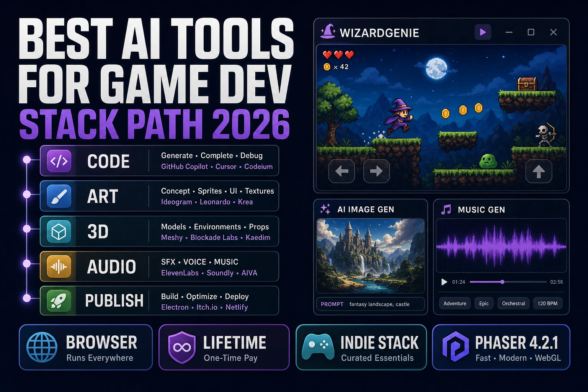Click the green slime enemy

tap(488, 161)
